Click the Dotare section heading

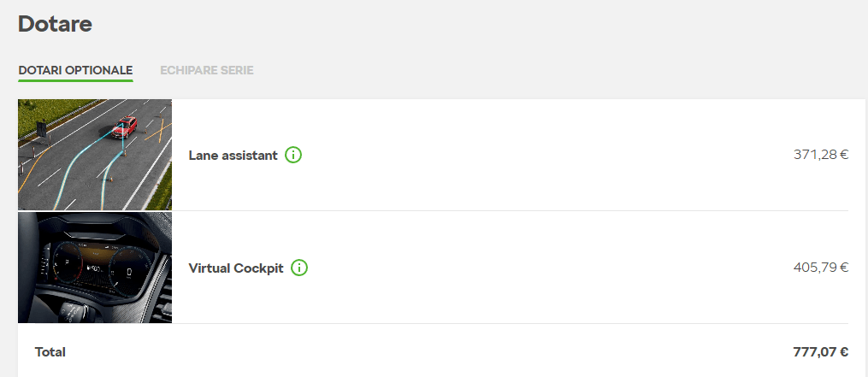pos(55,24)
